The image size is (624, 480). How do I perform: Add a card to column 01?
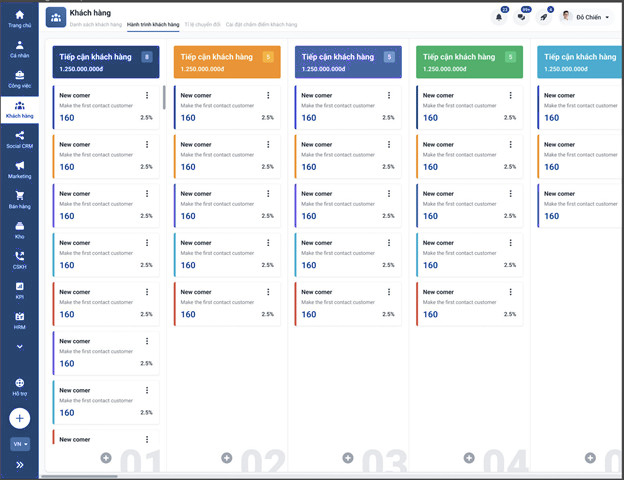(106, 458)
